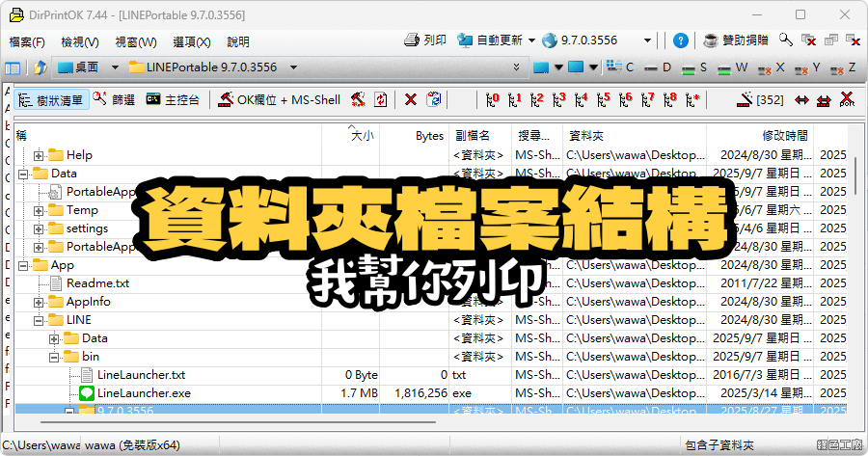Open the 主控台 console button
Image resolution: width=868 pixels, height=456 pixels.
click(x=173, y=100)
